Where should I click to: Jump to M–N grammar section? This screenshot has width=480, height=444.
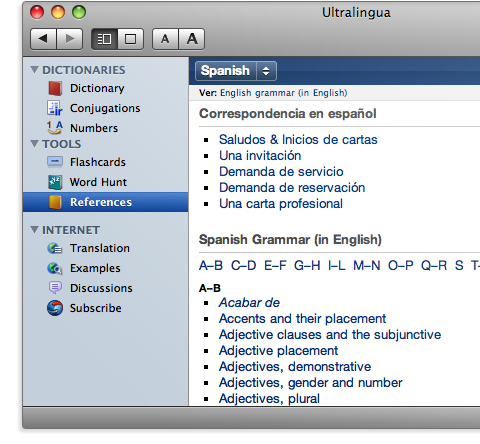pos(367,266)
